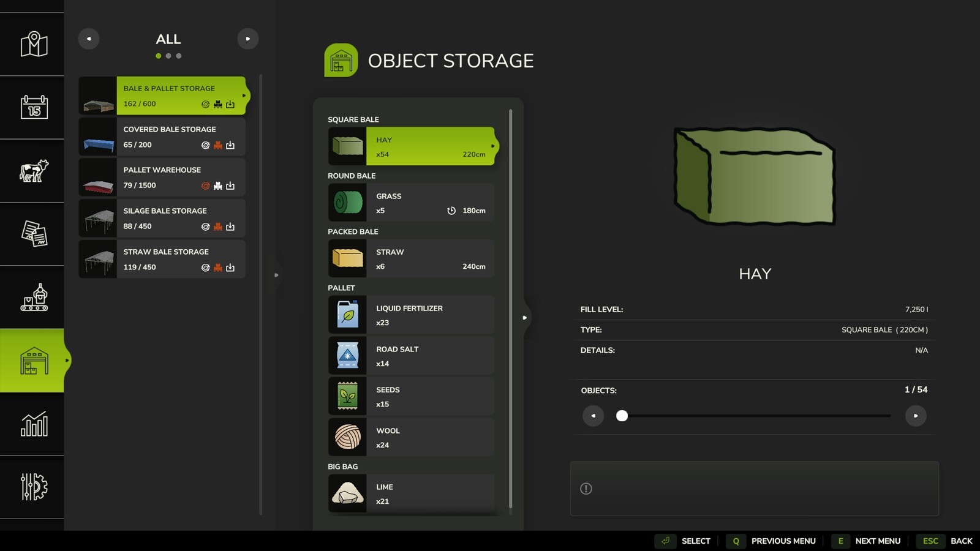Toggle the vehicle icon on Pallet Warehouse
Screen dimensions: 980x551
tap(217, 185)
